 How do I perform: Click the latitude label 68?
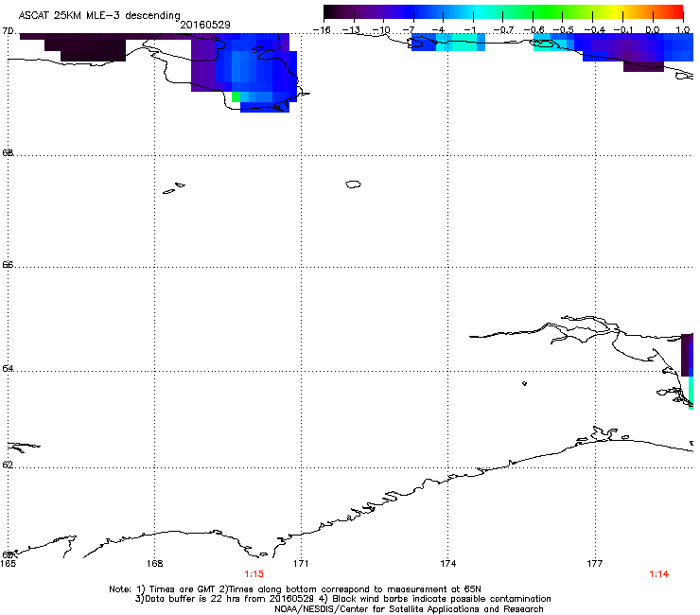tap(8, 152)
